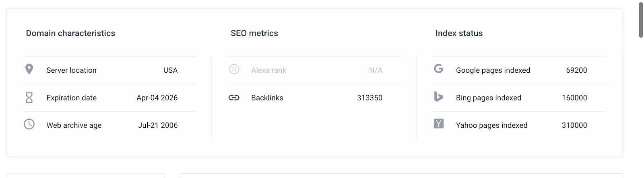The image size is (644, 178).
Task: Click the Bing logo icon
Action: coord(438,97)
